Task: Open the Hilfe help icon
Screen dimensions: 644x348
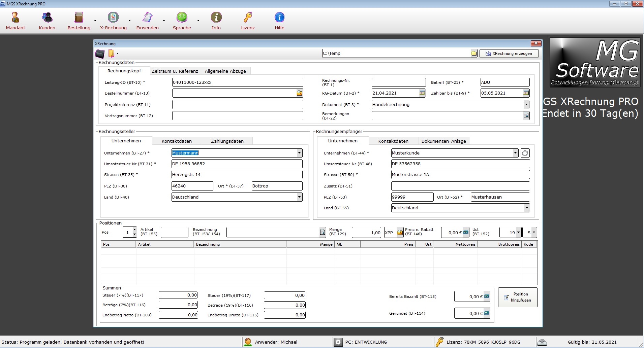Action: 279,21
